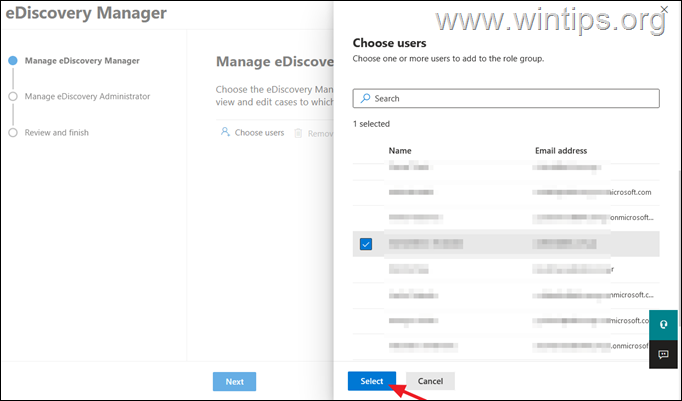
Task: Click the Search users field
Action: pyautogui.click(x=506, y=98)
